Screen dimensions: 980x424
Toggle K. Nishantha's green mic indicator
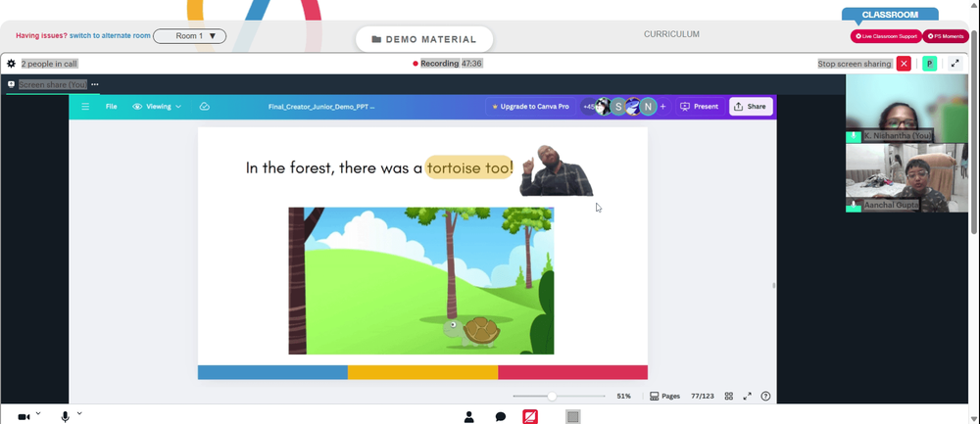pos(854,136)
